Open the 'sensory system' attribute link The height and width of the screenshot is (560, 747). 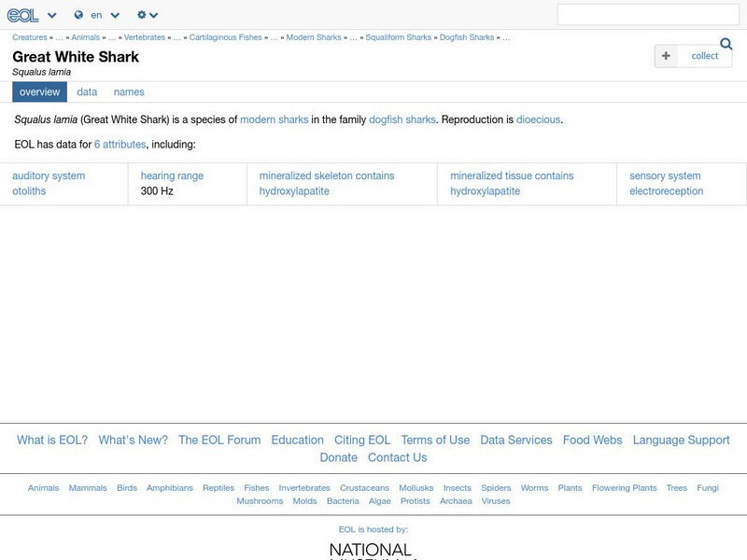point(665,175)
